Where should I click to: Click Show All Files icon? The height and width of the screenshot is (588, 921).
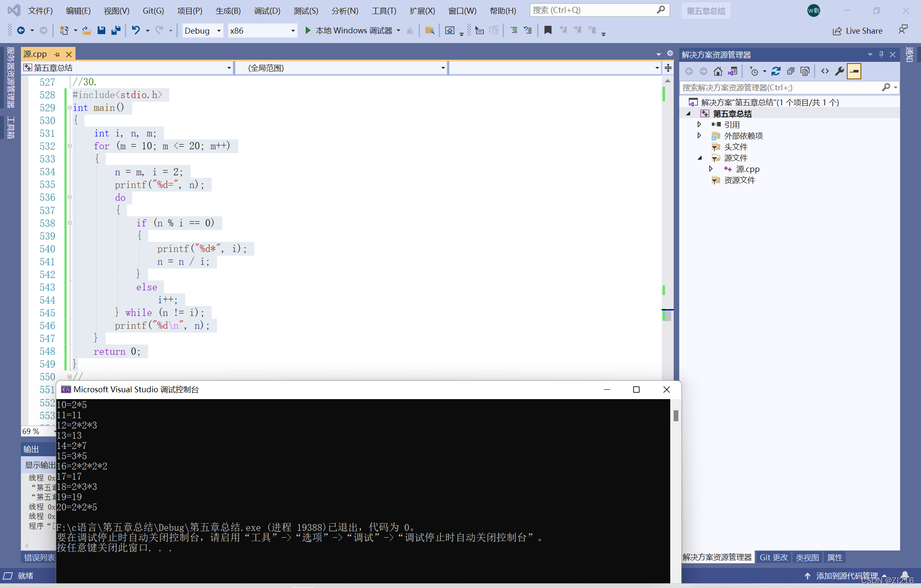(x=805, y=71)
